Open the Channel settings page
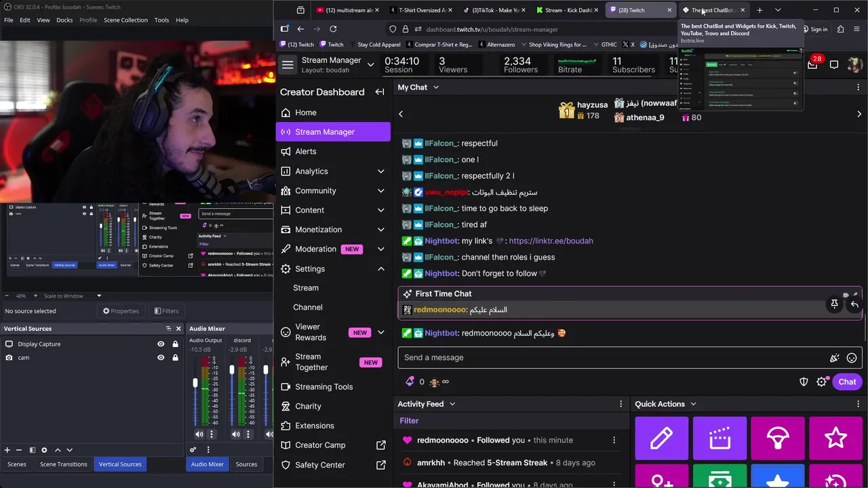Screen dimensions: 868x488 [x=307, y=307]
